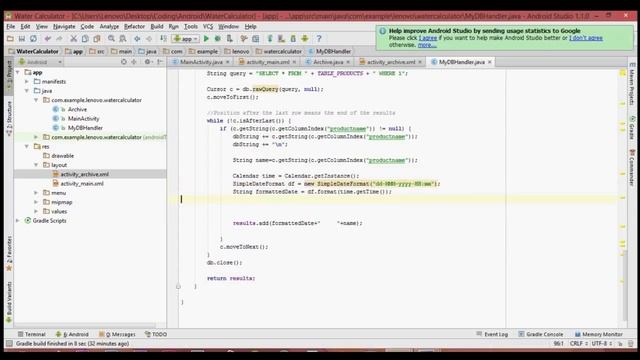Image resolution: width=640 pixels, height=360 pixels.
Task: Open the Memory Monitor tool window
Action: pos(598,334)
